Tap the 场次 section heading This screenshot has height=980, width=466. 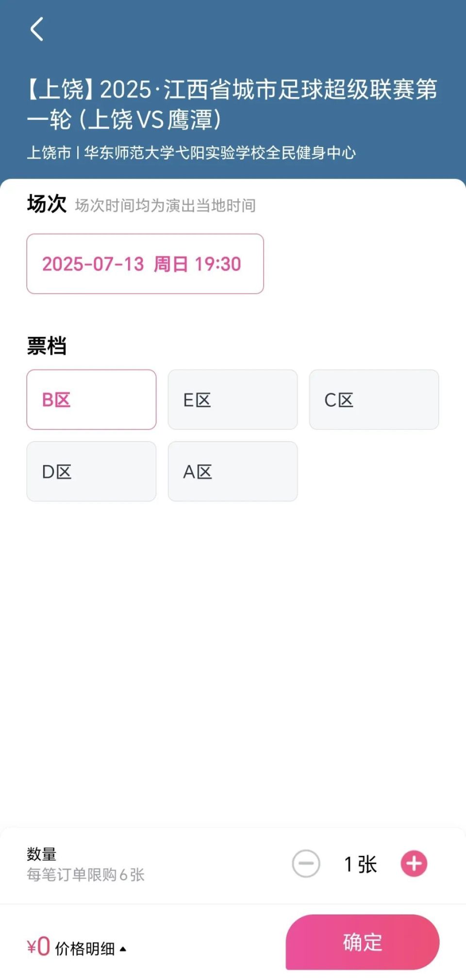47,204
